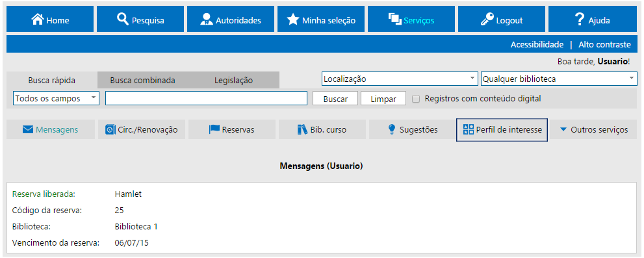The image size is (644, 258).
Task: Click the Bib. curso books icon
Action: [x=302, y=129]
